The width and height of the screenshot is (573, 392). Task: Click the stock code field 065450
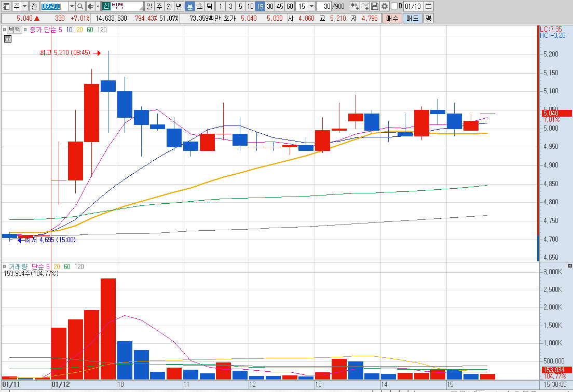(54, 6)
